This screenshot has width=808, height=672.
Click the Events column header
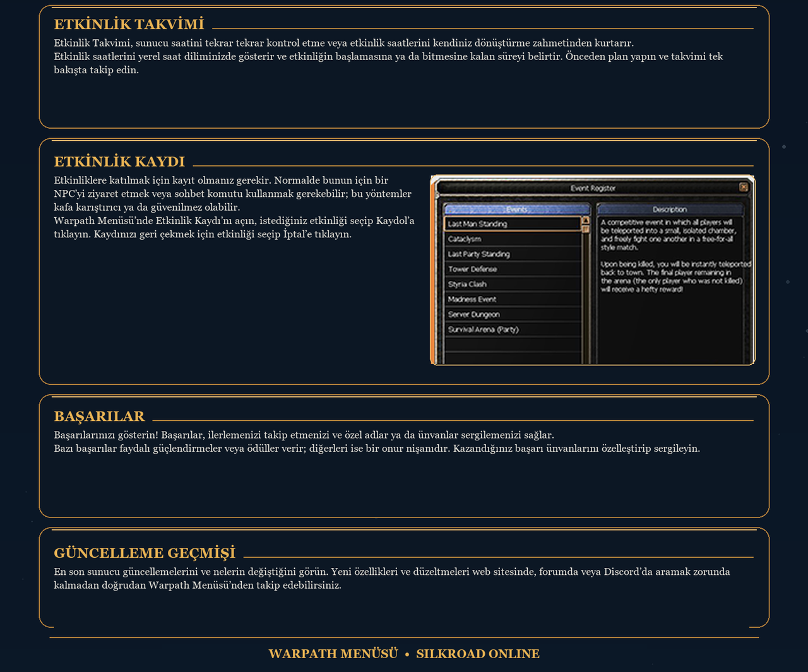pos(517,209)
